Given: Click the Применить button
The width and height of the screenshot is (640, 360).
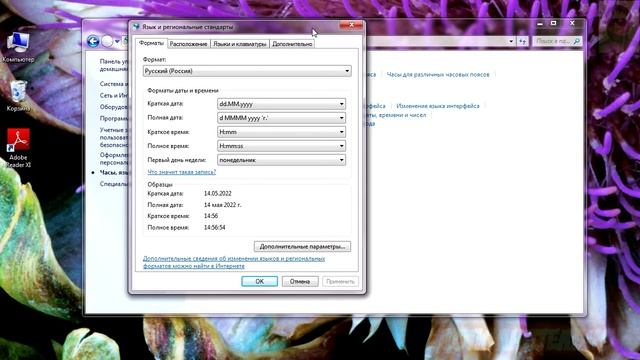Looking at the screenshot, I should pos(340,281).
